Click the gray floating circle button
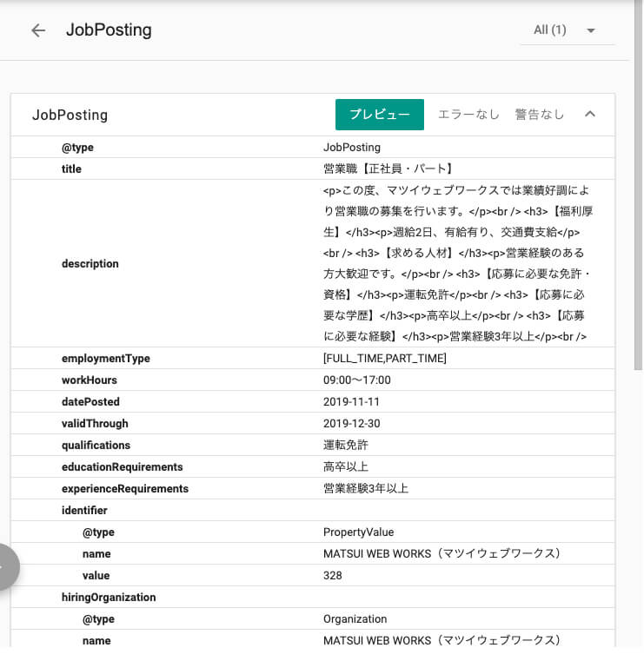644x661 pixels. click(x=7, y=567)
